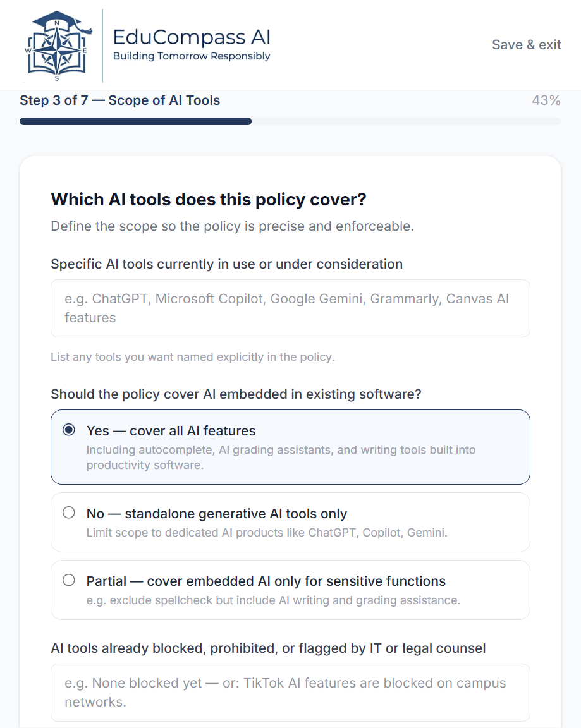Select Partial — cover embedded AI radio
The height and width of the screenshot is (728, 581).
pyautogui.click(x=69, y=580)
